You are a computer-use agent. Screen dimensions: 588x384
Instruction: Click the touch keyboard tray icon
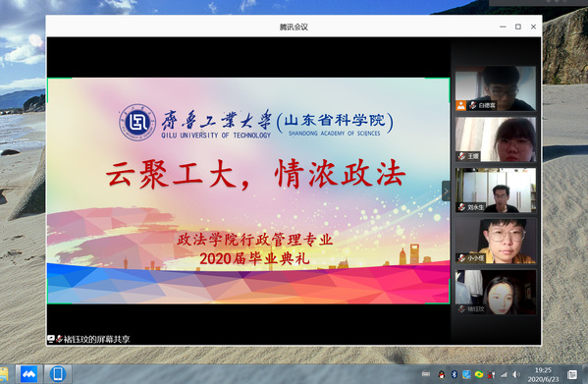click(426, 374)
